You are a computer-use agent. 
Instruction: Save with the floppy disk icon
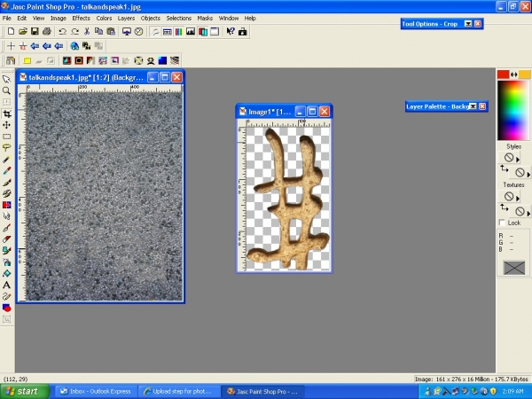tap(35, 32)
